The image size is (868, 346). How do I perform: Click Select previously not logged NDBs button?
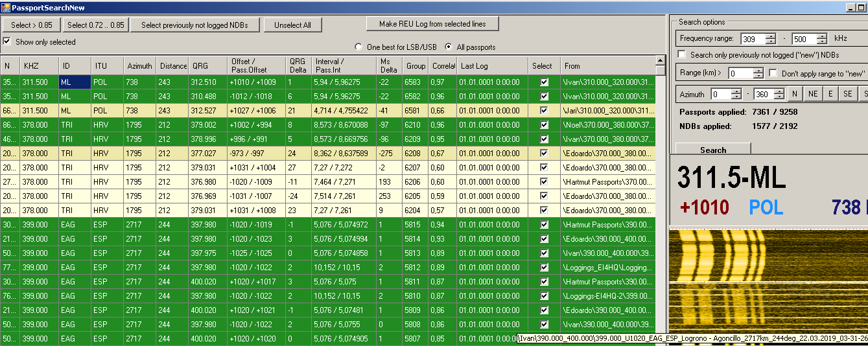click(x=195, y=25)
